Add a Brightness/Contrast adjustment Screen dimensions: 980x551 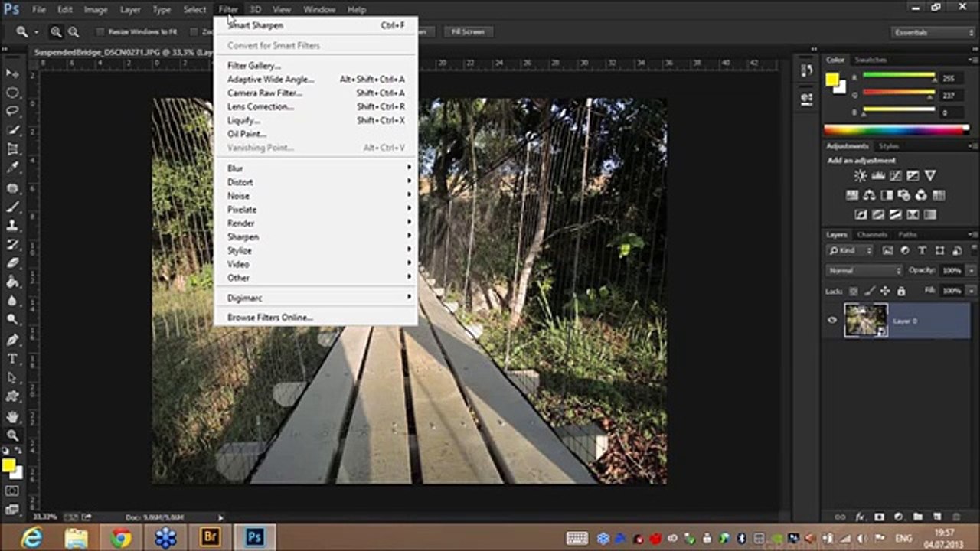(x=860, y=176)
